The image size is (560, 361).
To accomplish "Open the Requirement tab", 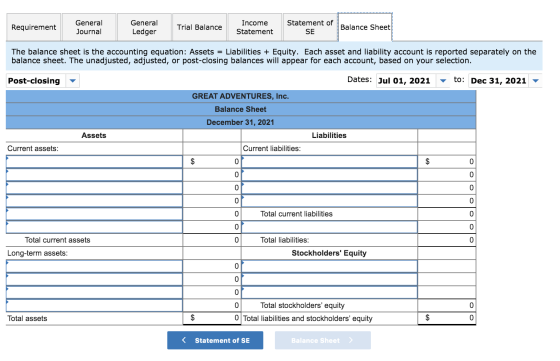I will 34,27.
